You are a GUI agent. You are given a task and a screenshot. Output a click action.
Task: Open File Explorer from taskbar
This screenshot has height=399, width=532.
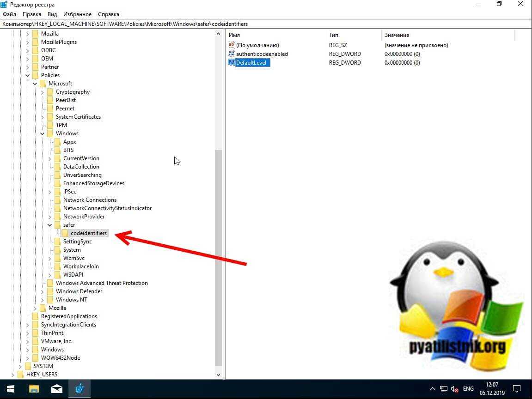35,389
